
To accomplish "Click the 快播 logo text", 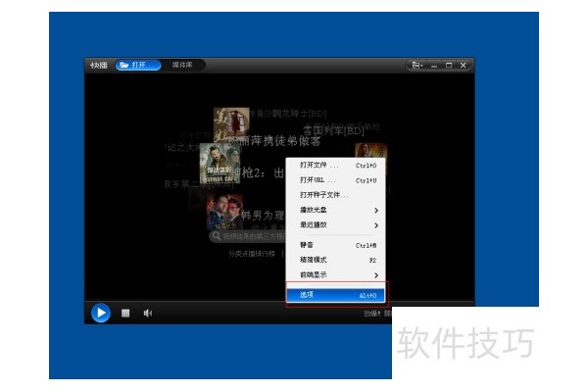I will [x=99, y=66].
